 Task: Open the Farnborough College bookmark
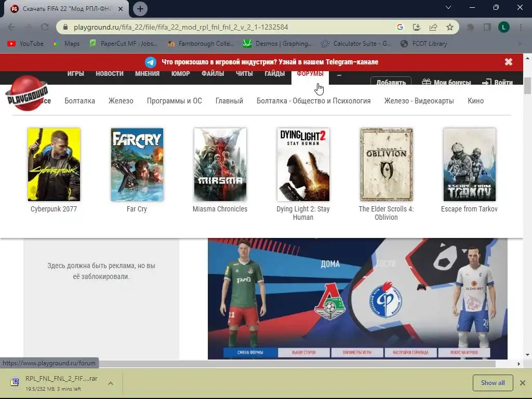tap(201, 44)
